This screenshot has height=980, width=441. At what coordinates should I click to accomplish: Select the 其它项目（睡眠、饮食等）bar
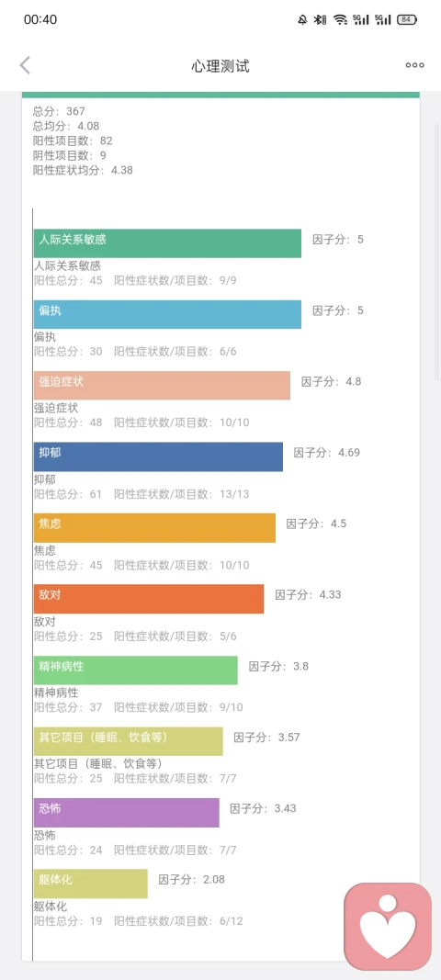click(x=129, y=742)
